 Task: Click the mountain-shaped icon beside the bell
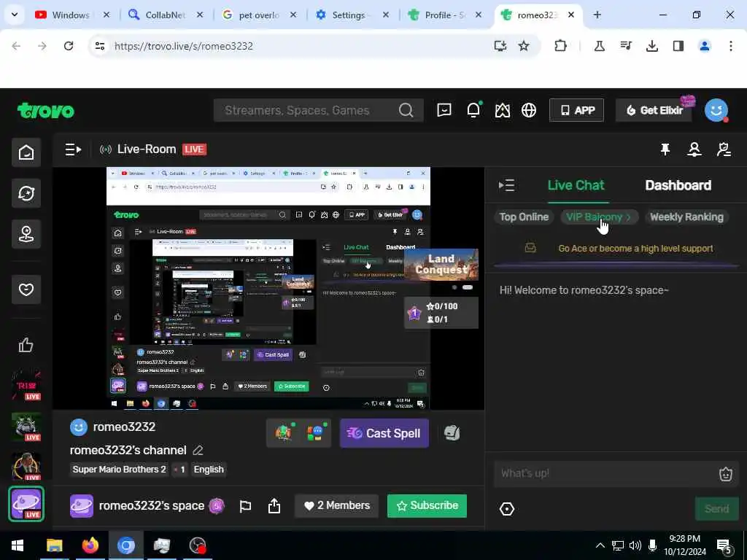tap(502, 111)
